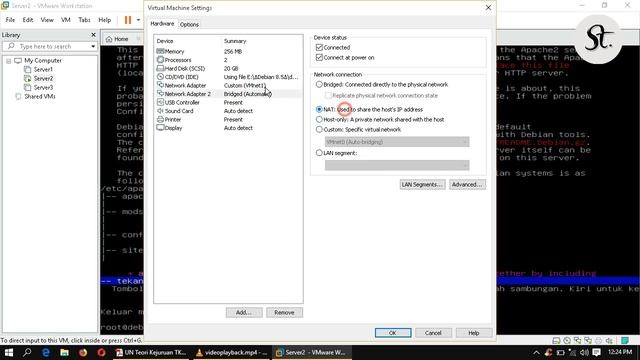Open the VM menu
This screenshot has width=640, height=360.
pos(66,20)
